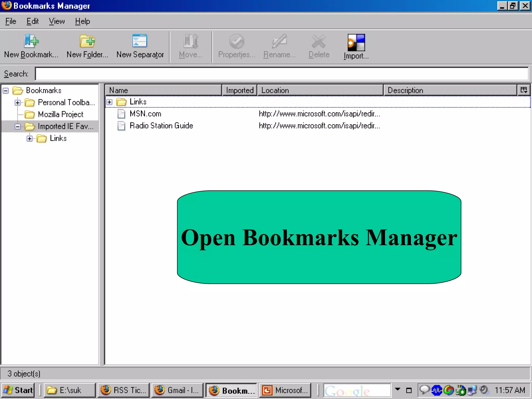Image resolution: width=532 pixels, height=399 pixels.
Task: Click the Links folder icon in list
Action: (x=121, y=102)
